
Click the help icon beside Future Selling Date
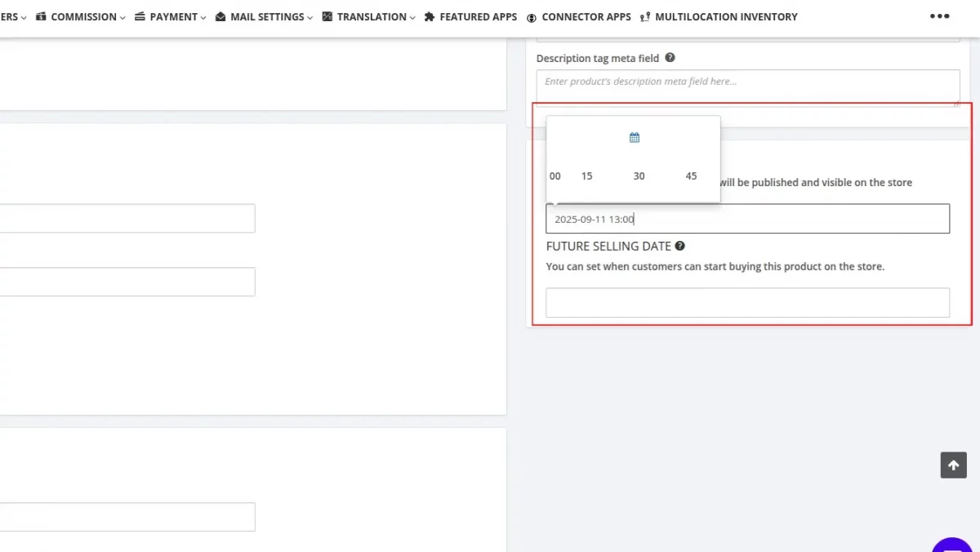(x=679, y=246)
